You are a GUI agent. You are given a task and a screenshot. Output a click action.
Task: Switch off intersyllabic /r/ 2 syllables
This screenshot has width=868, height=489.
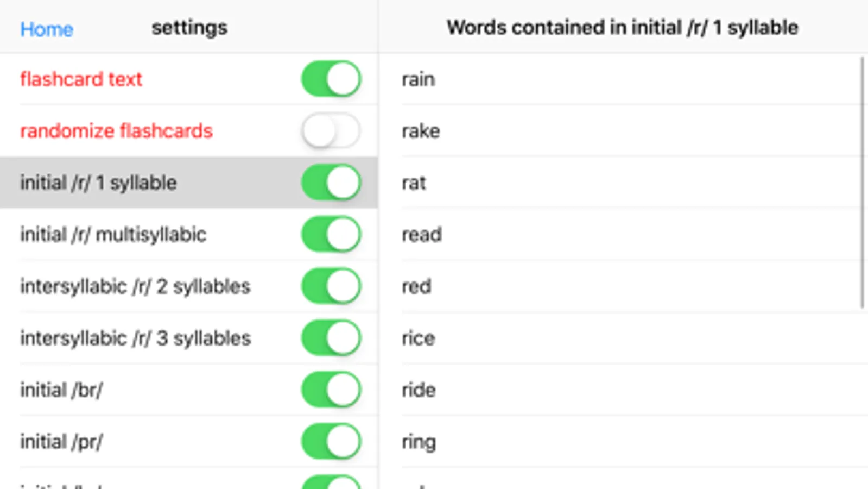tap(331, 286)
